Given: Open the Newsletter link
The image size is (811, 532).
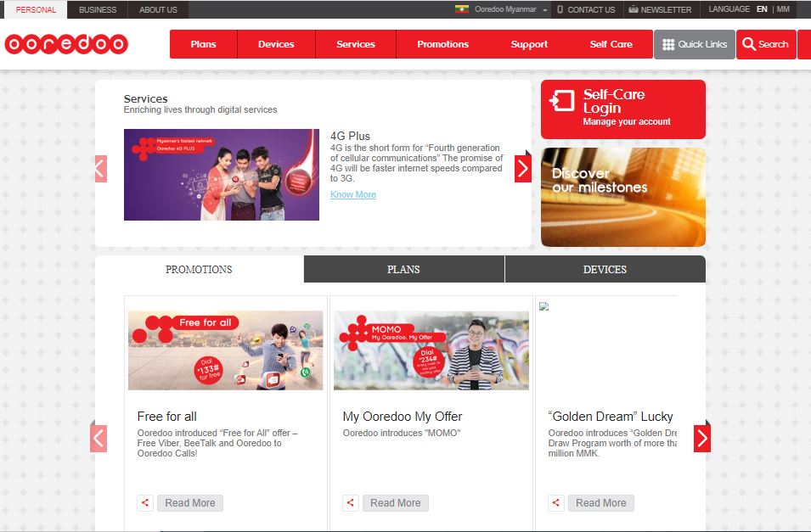Looking at the screenshot, I should point(666,10).
